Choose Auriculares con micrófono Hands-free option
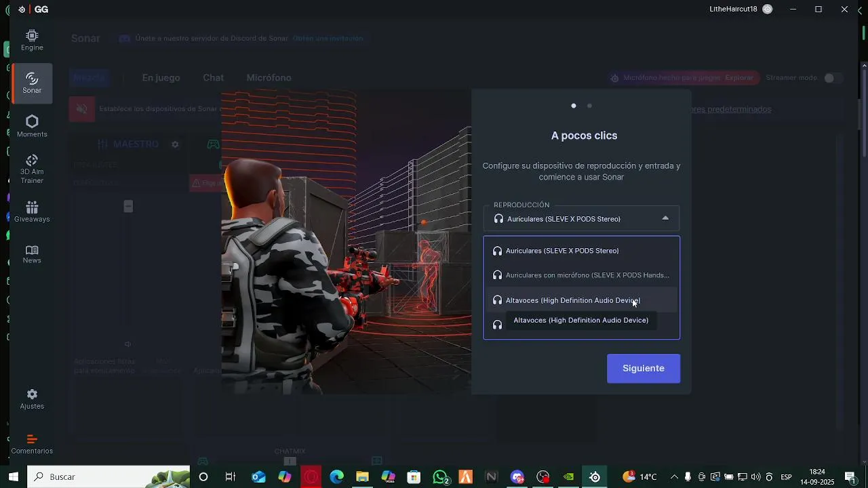868x488 pixels. tap(581, 275)
